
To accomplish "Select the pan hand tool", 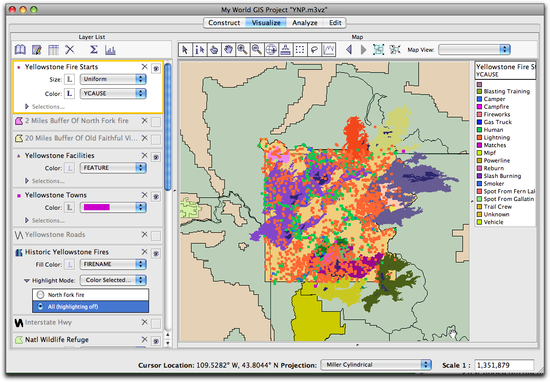I will click(228, 49).
